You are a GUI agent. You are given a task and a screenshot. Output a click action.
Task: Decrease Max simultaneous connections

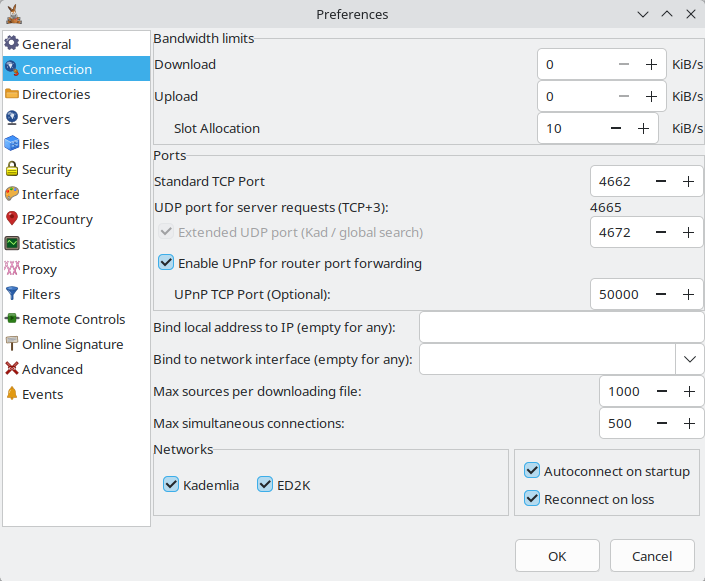[662, 423]
